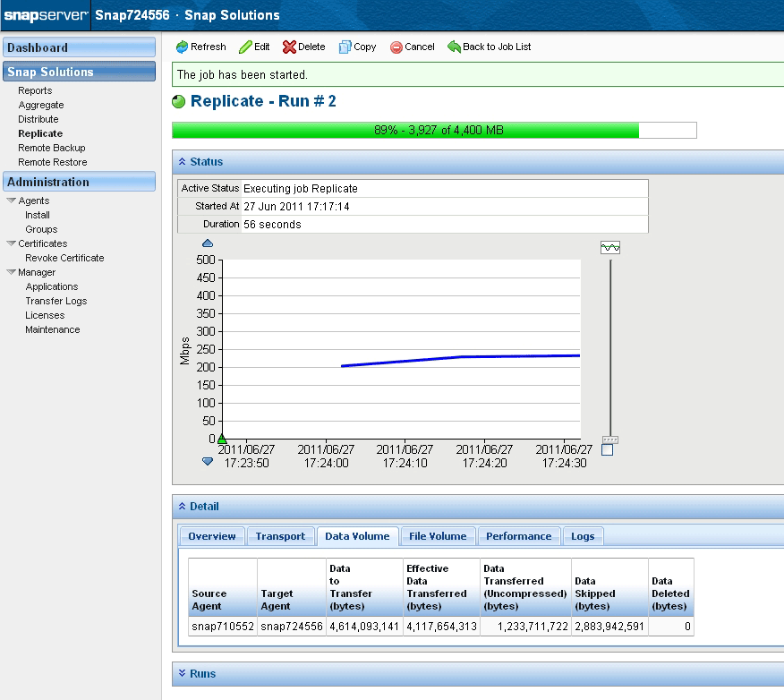Click the green job status indicator icon

coord(178,101)
